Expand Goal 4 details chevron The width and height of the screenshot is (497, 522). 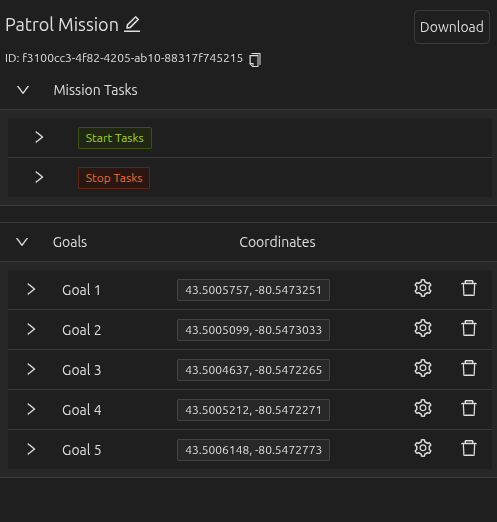pos(31,409)
